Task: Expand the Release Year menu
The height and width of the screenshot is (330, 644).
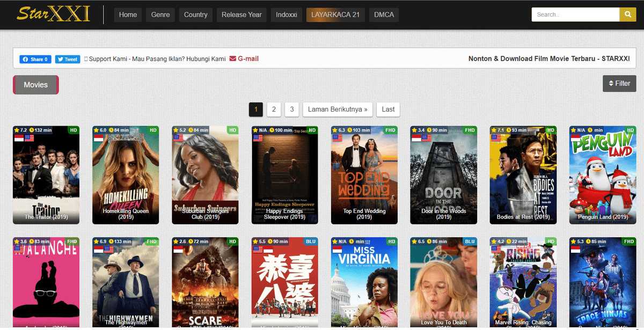Action: point(241,14)
